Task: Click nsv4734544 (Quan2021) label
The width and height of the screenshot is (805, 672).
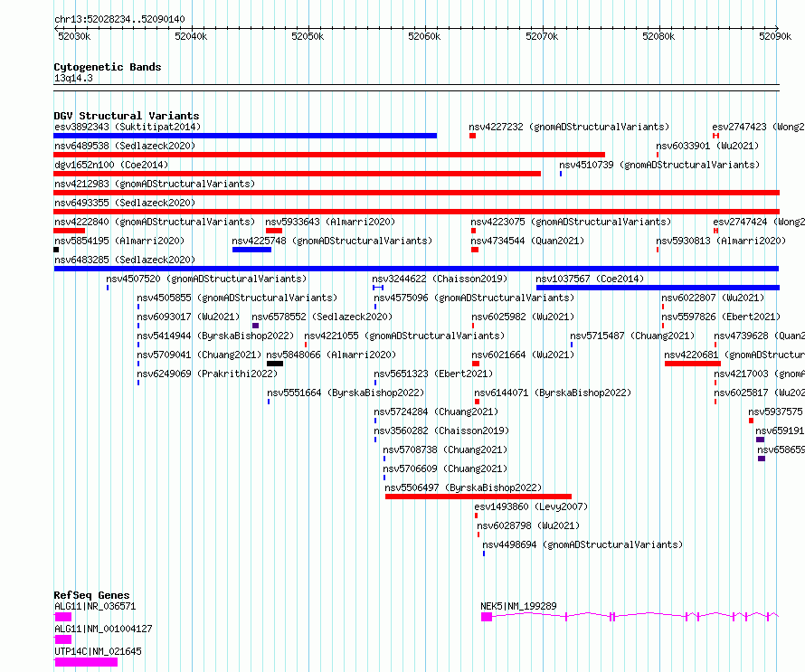Action: pos(527,241)
